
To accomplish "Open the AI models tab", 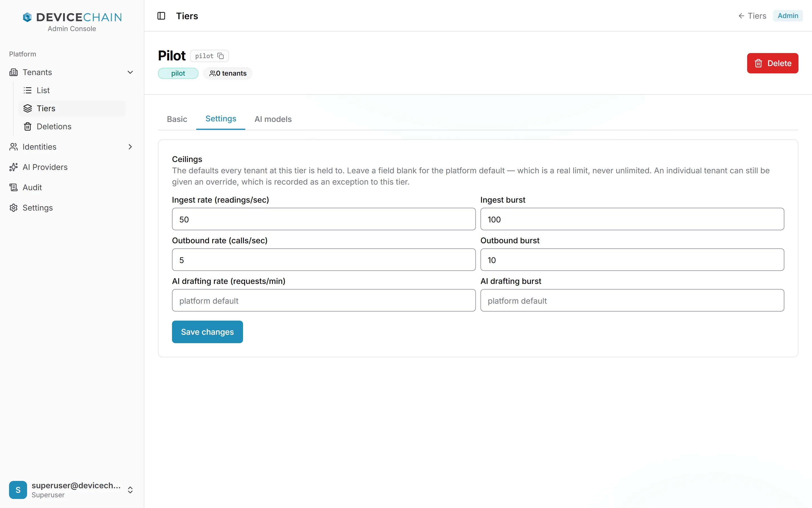I will [x=273, y=119].
